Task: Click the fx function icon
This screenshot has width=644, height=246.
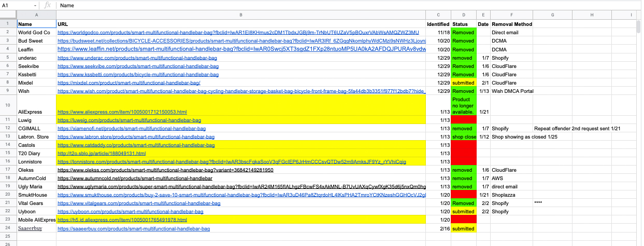Action: coord(48,5)
